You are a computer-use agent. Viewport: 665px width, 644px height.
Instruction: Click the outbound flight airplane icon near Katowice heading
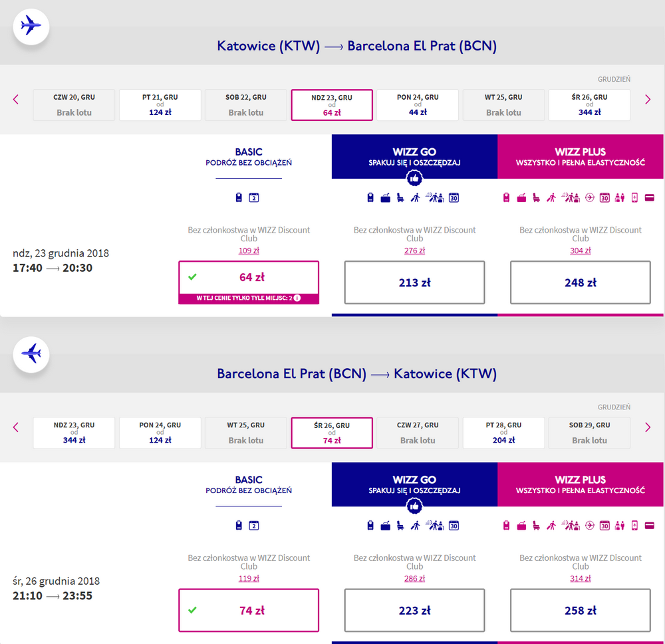coord(31,27)
